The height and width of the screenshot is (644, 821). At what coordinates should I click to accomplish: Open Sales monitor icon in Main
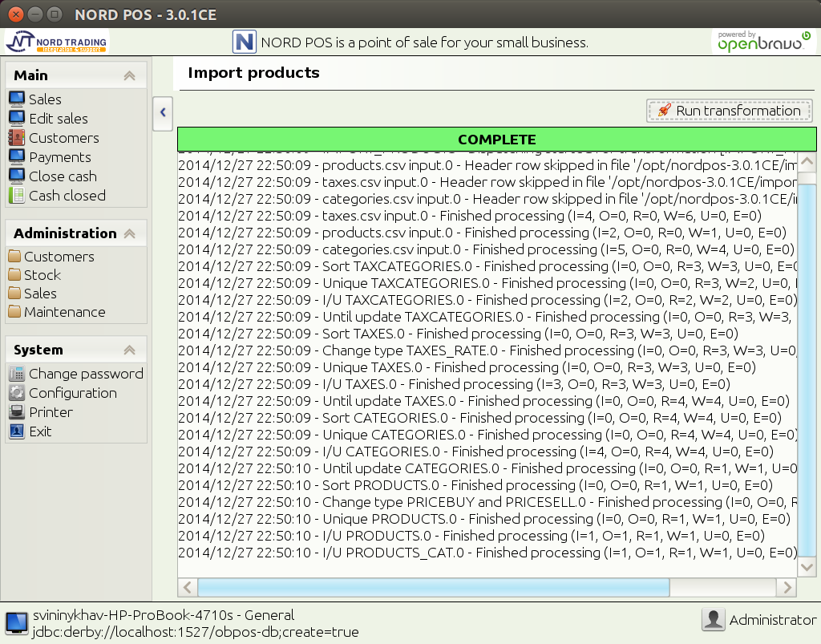click(16, 99)
